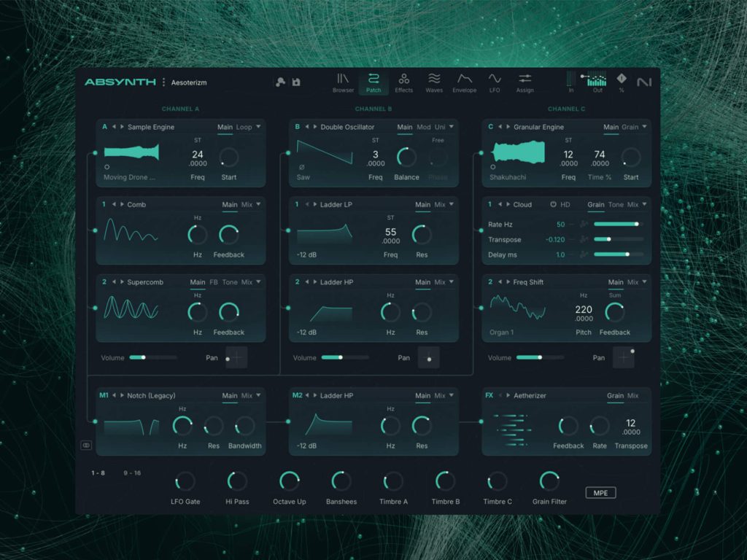
Task: Switch Sample Engine to Loop tab
Action: coord(244,127)
